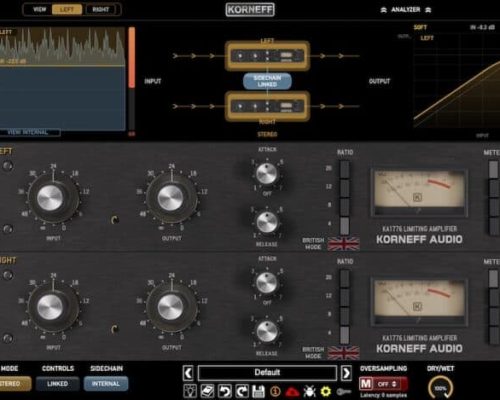Click the red M oversampling icon
The image size is (500, 400).
366,384
